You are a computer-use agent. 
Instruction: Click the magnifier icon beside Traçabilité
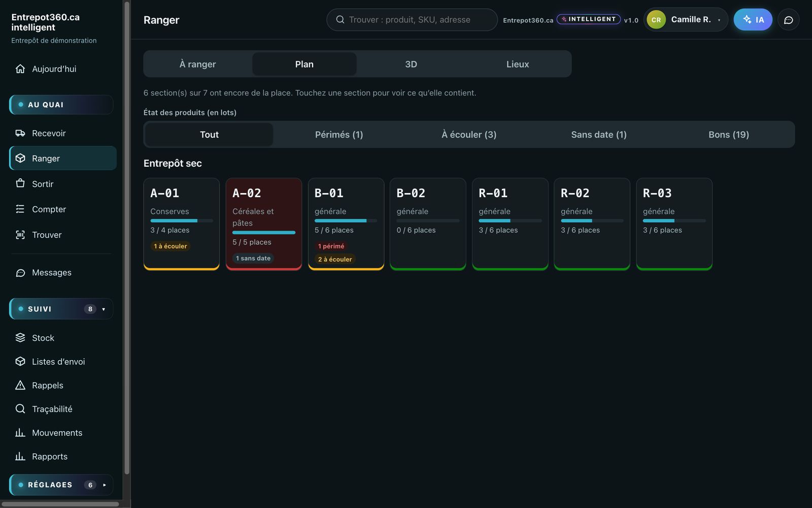coord(20,408)
